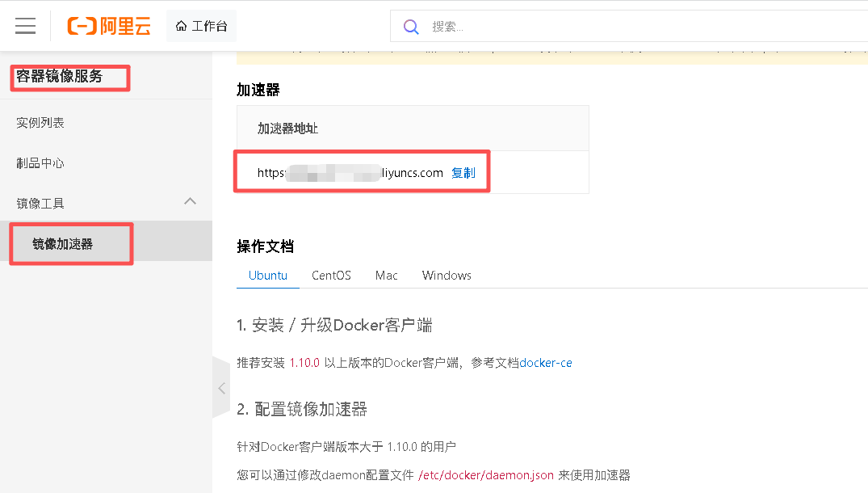Click the magnifier search icon

click(x=411, y=27)
